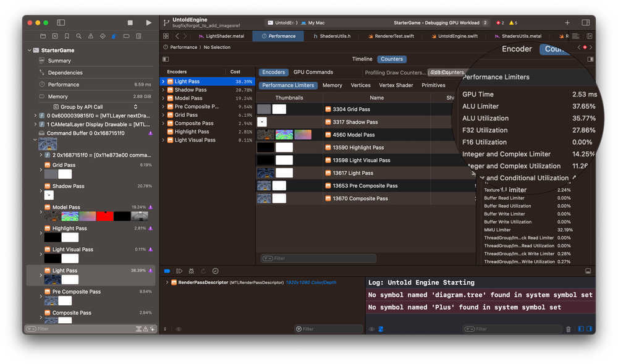Switch to the UntoldEngine.swift tab
The width and height of the screenshot is (618, 364).
tap(454, 36)
